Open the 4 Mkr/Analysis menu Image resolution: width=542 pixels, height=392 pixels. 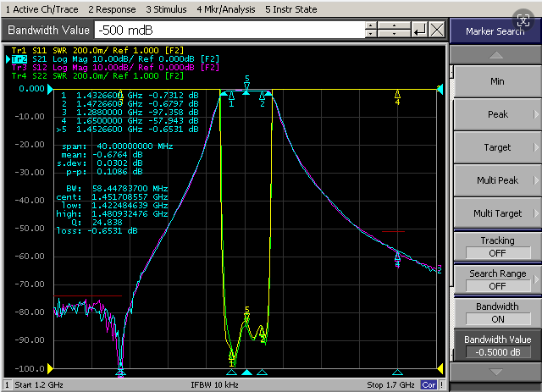click(x=226, y=9)
